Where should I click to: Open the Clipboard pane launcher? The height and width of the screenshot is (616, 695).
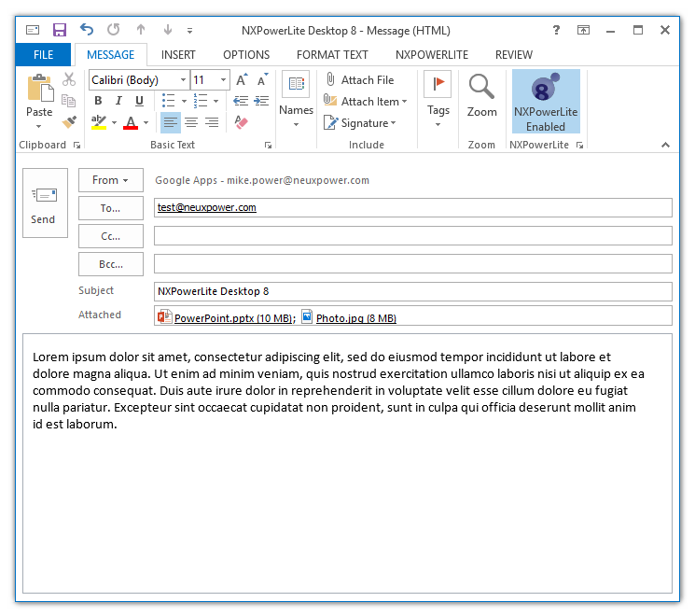coord(77,145)
